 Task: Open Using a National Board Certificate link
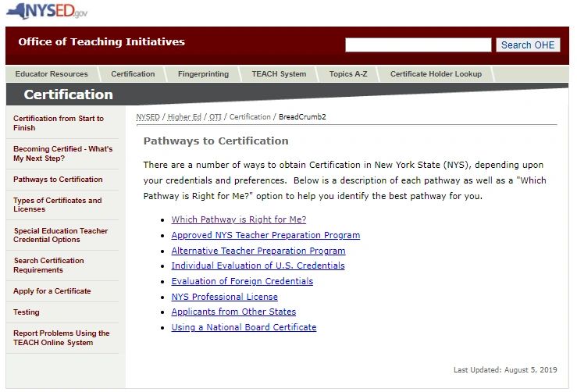pyautogui.click(x=244, y=327)
